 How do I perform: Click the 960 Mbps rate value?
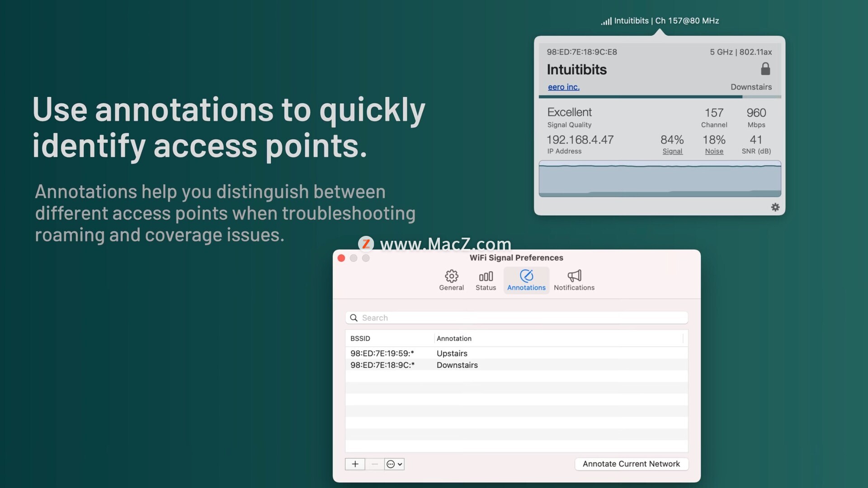pyautogui.click(x=756, y=113)
